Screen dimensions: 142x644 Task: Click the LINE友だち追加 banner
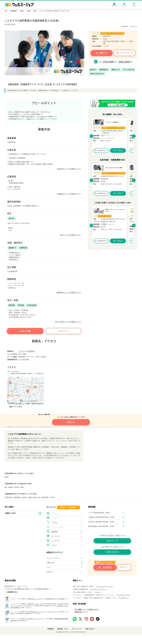pyautogui.click(x=113, y=103)
